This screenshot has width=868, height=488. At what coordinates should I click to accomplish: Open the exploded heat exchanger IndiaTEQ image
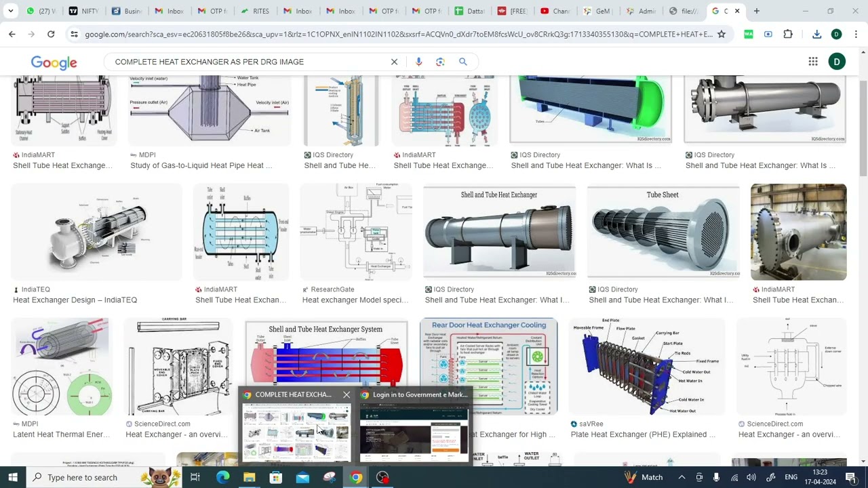pos(96,232)
